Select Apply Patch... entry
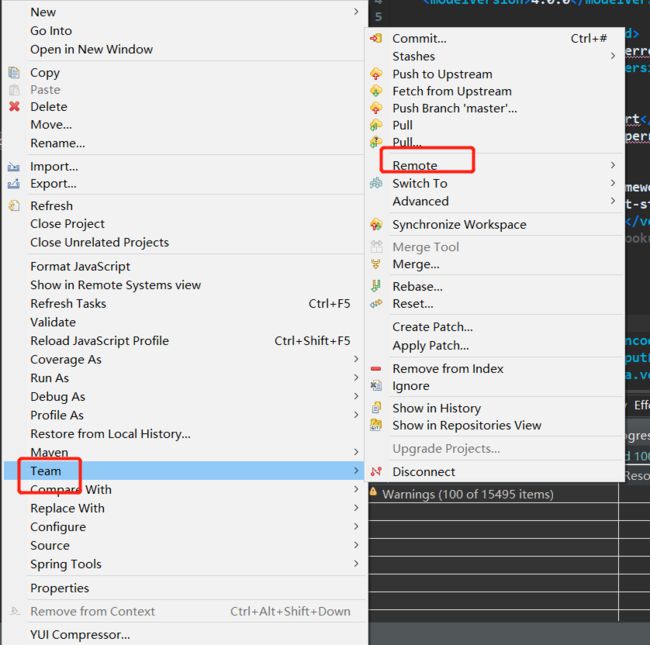The height and width of the screenshot is (645, 650). [431, 345]
